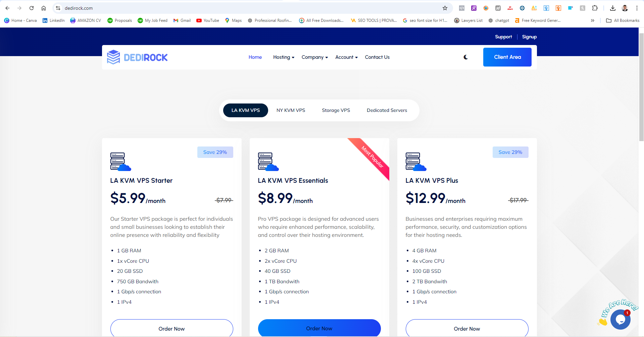Order the LA KVM VPS Essentials plan
This screenshot has width=644, height=337.
(319, 328)
